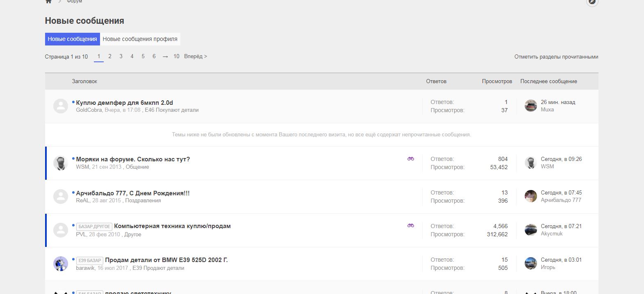Click WSM's avatar beside Моряки на форуме
Viewport: 644px width, 294px height.
tap(61, 163)
